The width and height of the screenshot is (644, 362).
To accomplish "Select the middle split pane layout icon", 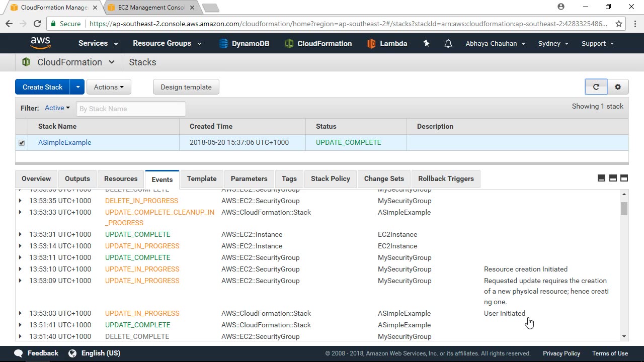I will click(x=613, y=178).
